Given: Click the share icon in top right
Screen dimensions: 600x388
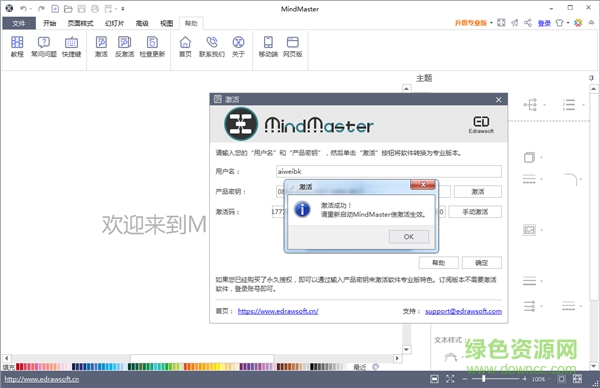Looking at the screenshot, I should tap(528, 23).
